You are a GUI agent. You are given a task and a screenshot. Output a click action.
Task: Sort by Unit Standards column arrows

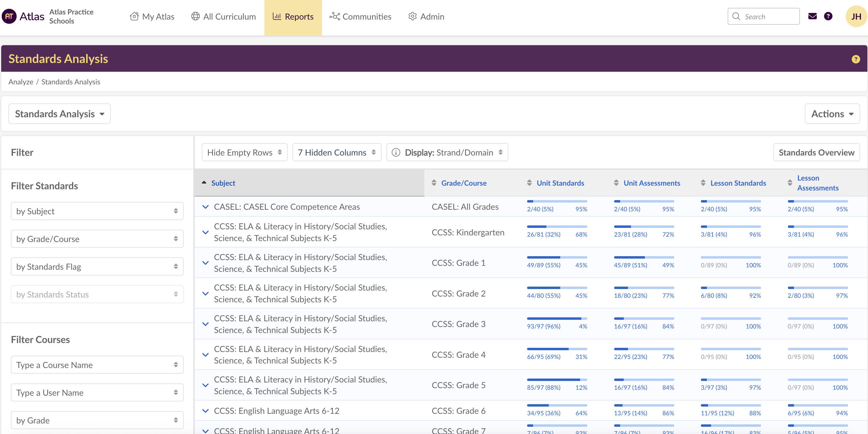[529, 183]
